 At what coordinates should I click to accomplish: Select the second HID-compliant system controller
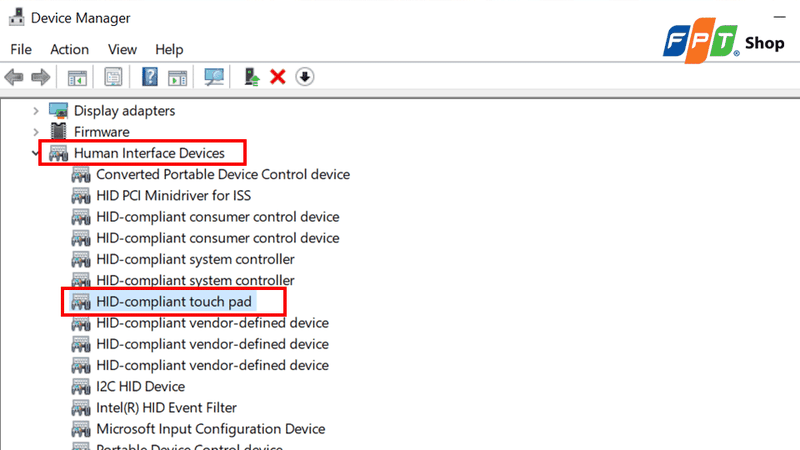pyautogui.click(x=195, y=281)
